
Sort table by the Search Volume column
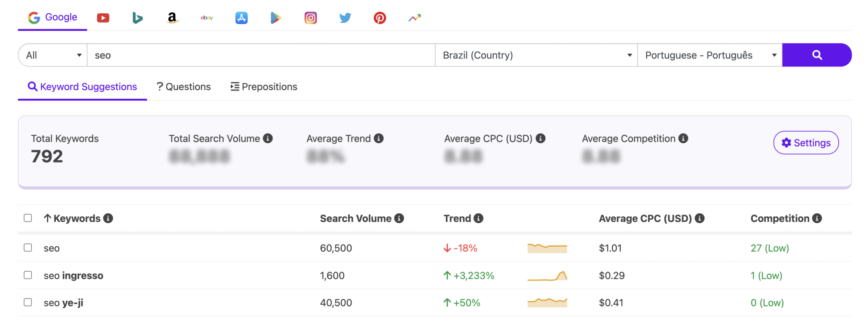(356, 218)
